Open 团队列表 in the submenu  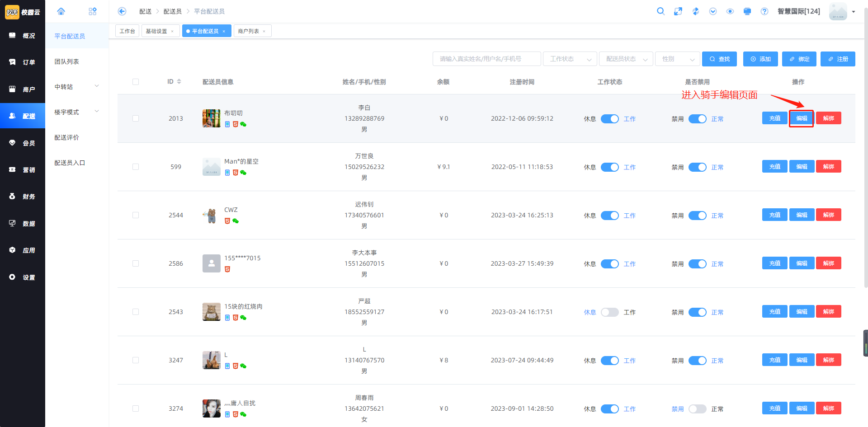(77, 61)
